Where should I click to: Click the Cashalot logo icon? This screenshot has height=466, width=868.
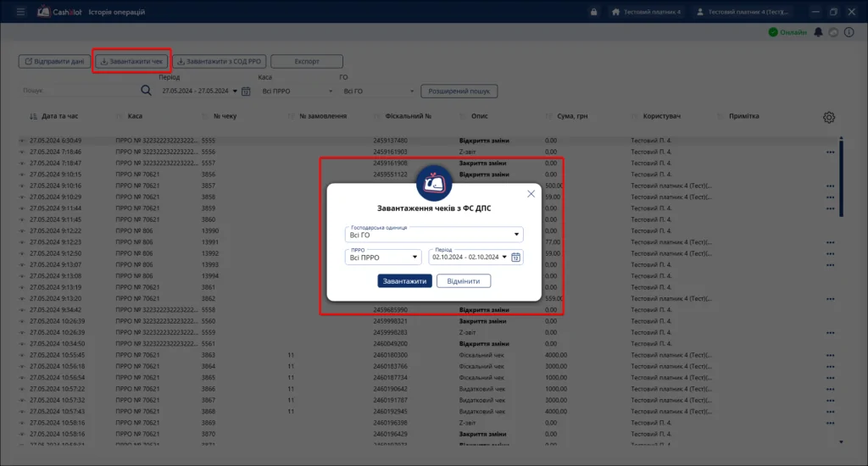pos(43,11)
